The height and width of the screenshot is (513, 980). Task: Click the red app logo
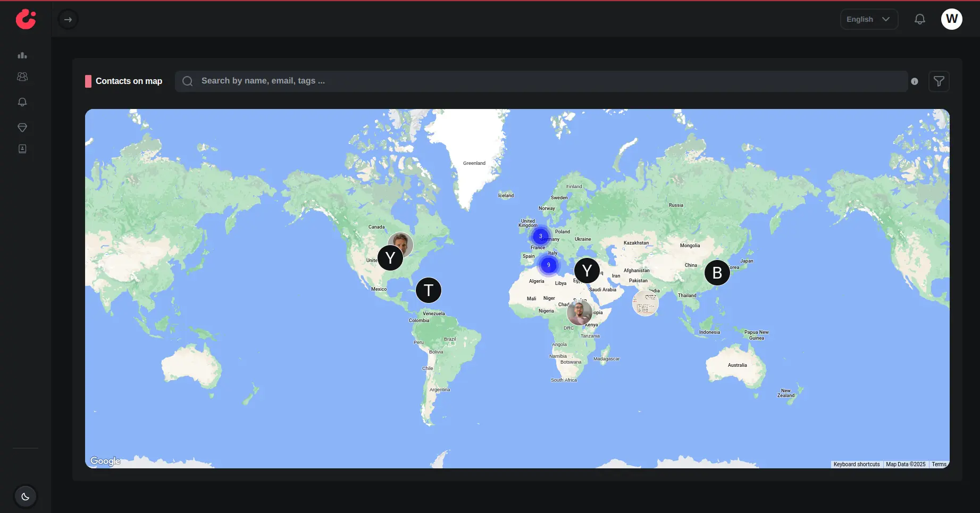(x=26, y=19)
